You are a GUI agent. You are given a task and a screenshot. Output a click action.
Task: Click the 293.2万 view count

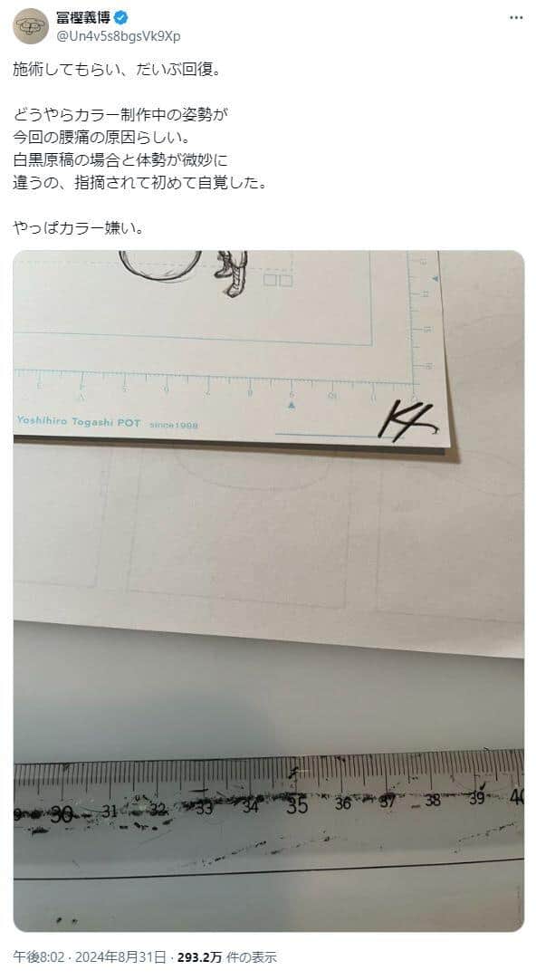tap(199, 956)
